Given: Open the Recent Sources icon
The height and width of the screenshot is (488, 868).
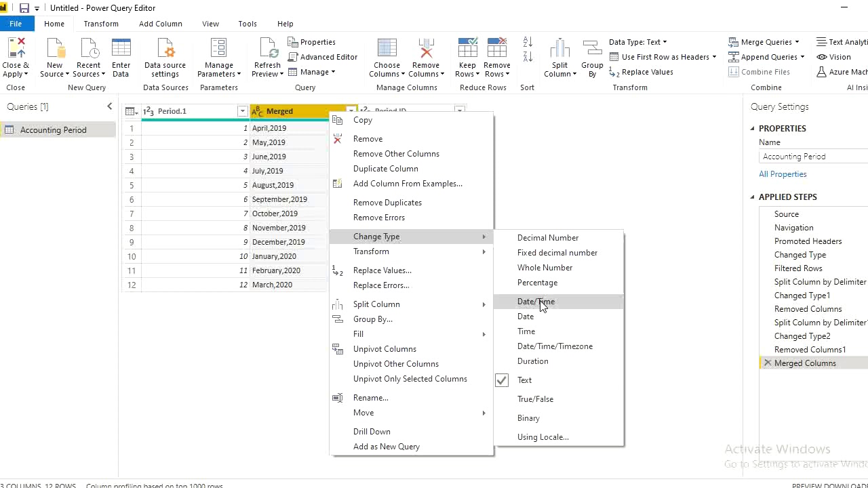Looking at the screenshot, I should (88, 49).
